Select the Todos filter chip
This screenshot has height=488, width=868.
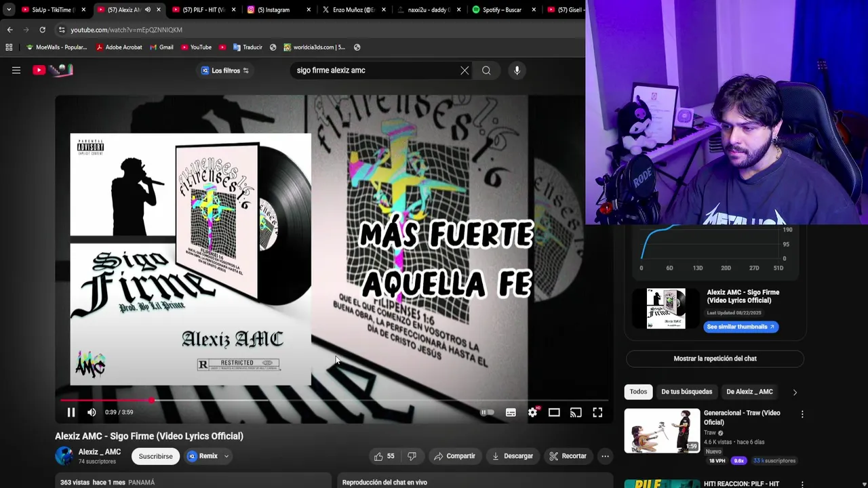[x=638, y=392]
